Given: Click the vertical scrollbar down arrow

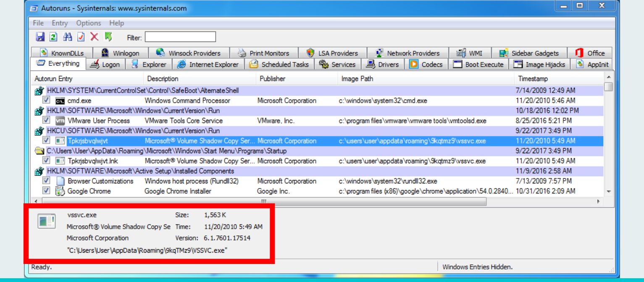Looking at the screenshot, I should pyautogui.click(x=608, y=192).
